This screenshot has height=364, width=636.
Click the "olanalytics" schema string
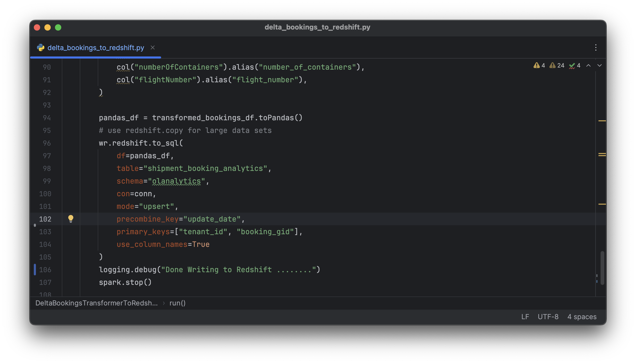(x=176, y=181)
